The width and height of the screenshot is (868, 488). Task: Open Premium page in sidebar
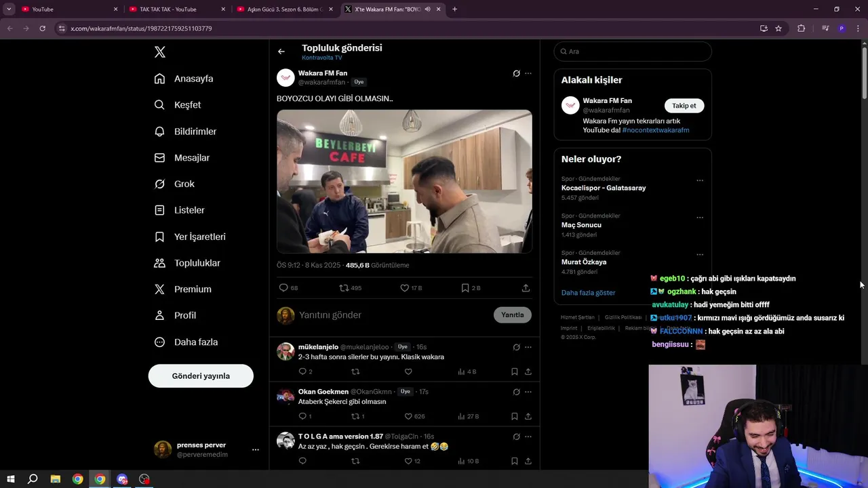click(x=183, y=289)
